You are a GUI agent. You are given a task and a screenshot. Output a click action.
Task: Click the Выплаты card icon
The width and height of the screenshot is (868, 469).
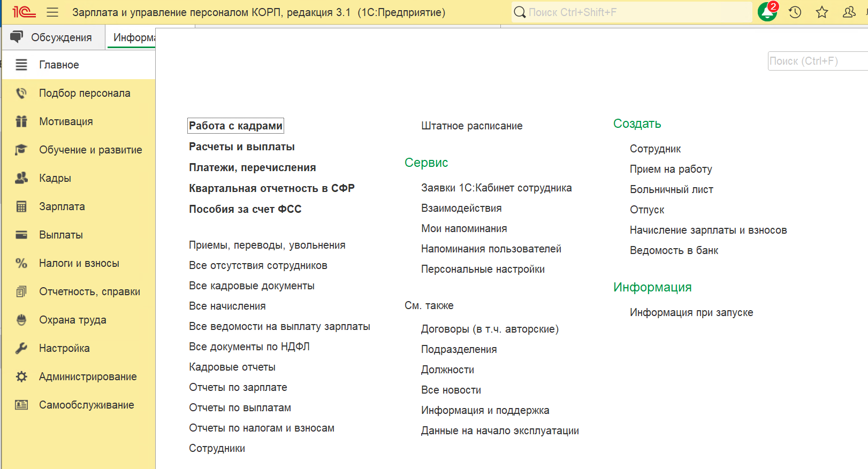(x=21, y=235)
